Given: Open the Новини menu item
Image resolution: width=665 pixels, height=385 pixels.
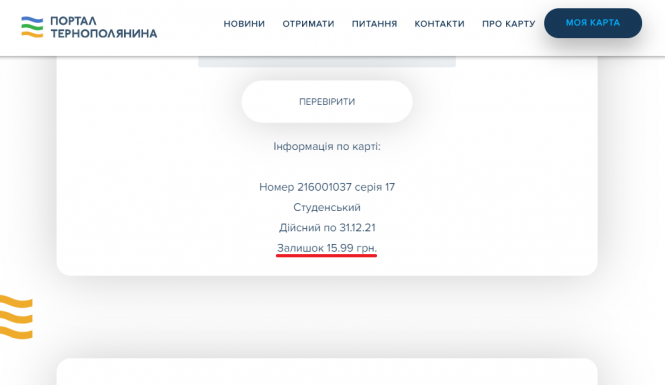Looking at the screenshot, I should [x=244, y=24].
